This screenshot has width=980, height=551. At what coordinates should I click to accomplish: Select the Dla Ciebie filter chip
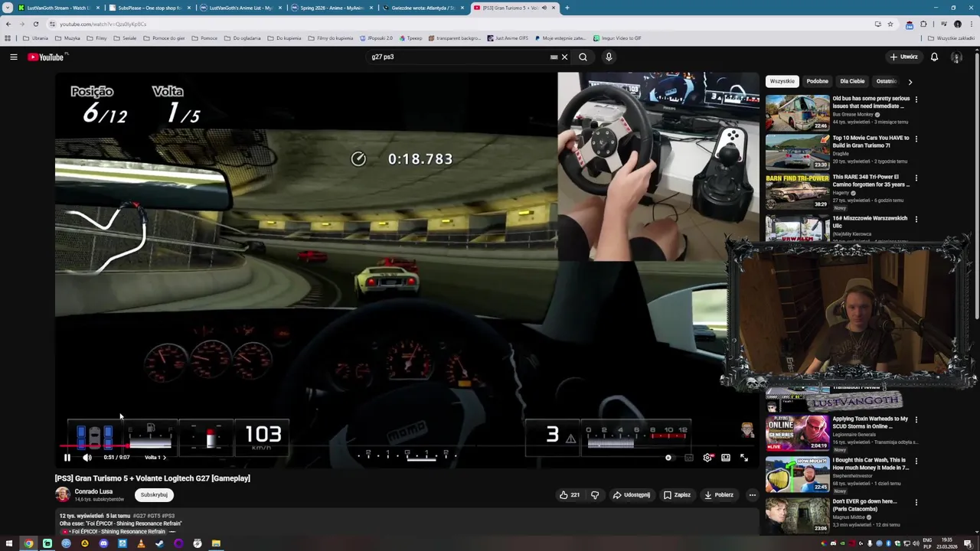pyautogui.click(x=852, y=81)
